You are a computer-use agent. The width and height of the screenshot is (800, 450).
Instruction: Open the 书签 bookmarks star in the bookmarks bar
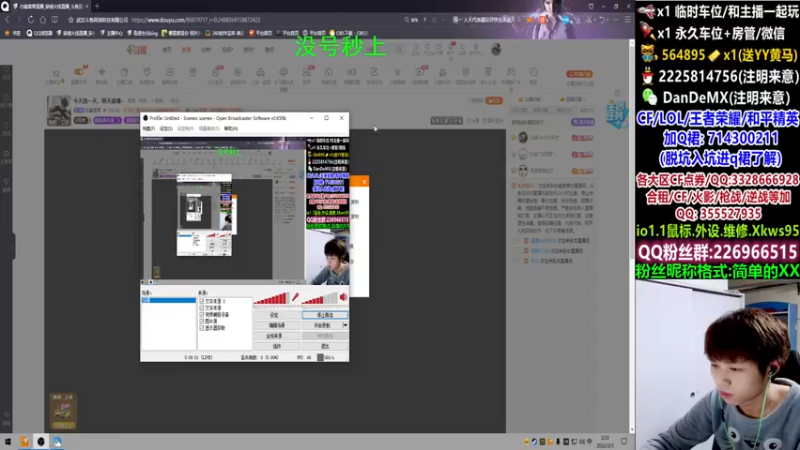(12, 33)
